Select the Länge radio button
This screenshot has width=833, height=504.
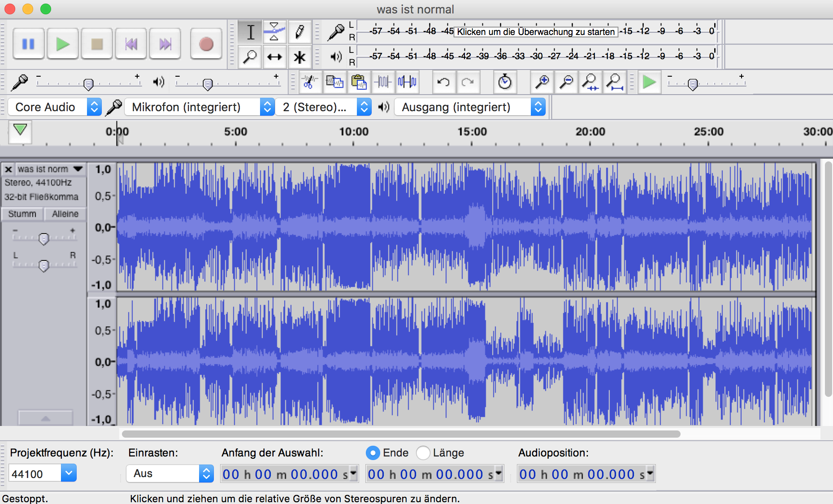pyautogui.click(x=423, y=453)
